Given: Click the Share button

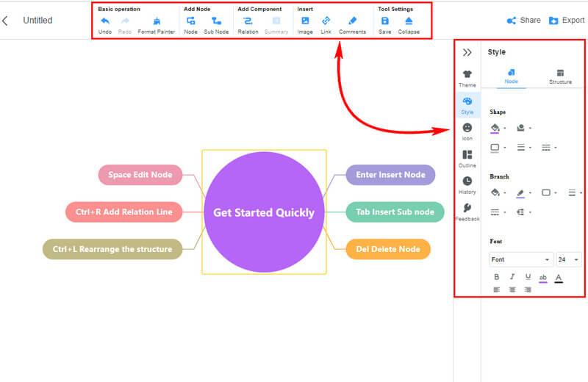Looking at the screenshot, I should tap(523, 21).
